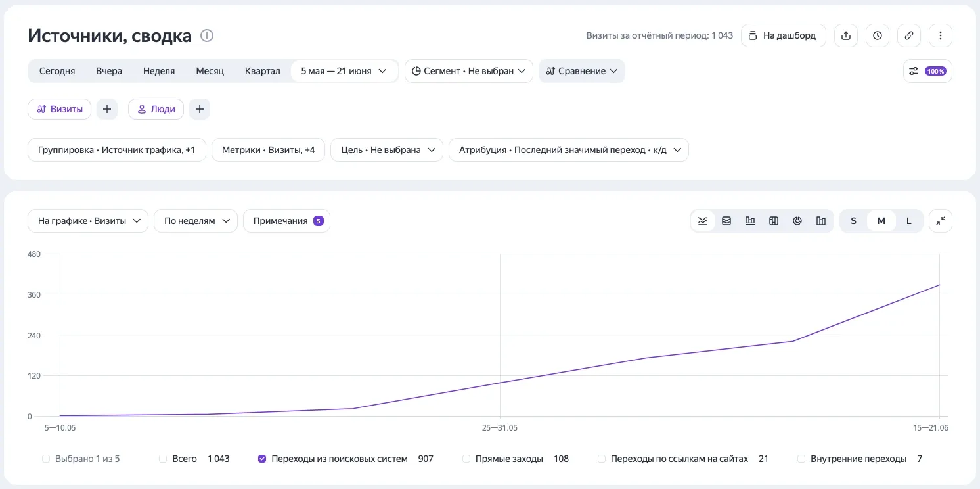Screen dimensions: 980x489
Task: Select the Месяц period tab
Action: pyautogui.click(x=210, y=71)
